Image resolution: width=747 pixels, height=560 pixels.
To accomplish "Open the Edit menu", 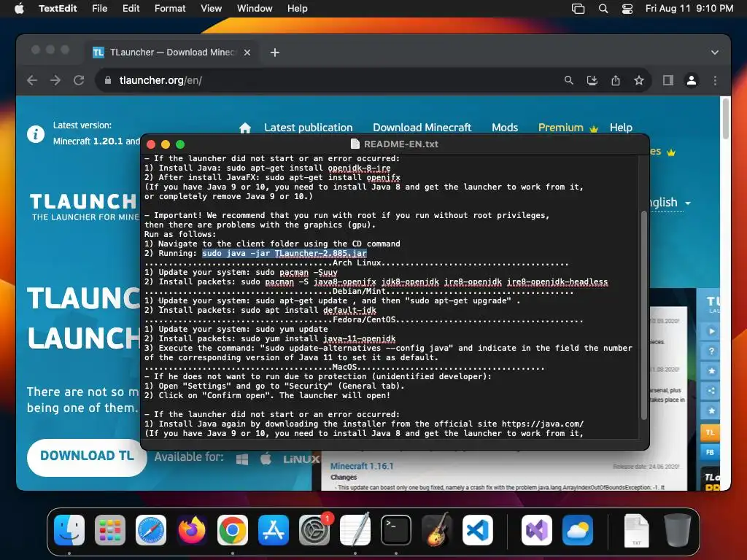I will pyautogui.click(x=131, y=9).
